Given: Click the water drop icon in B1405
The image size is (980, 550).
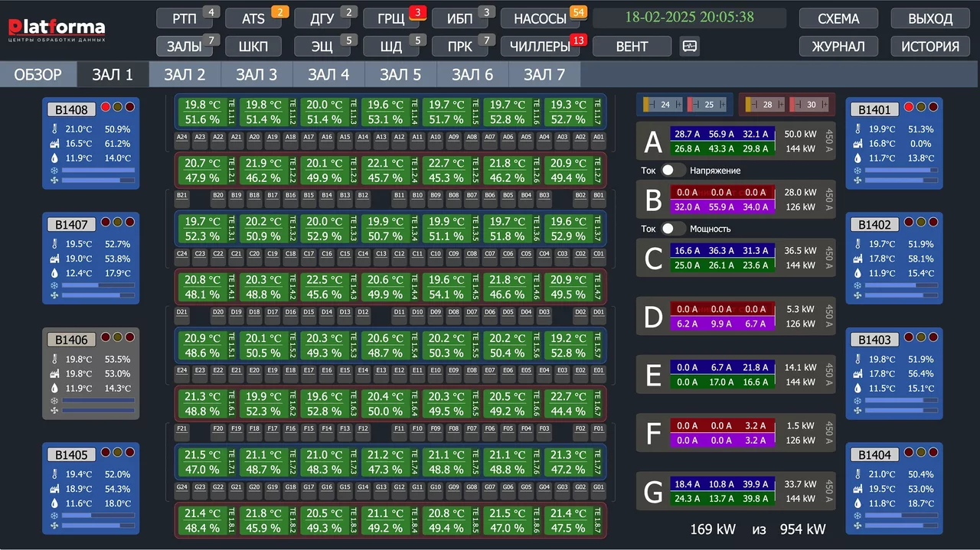Looking at the screenshot, I should pyautogui.click(x=54, y=503).
